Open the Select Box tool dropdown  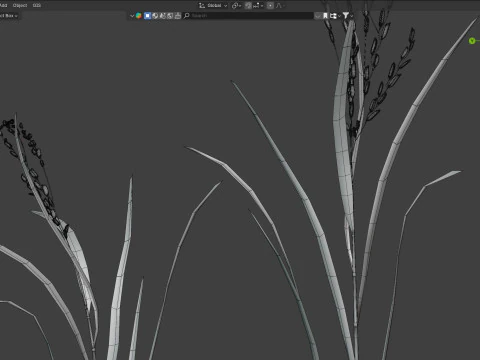click(x=9, y=16)
